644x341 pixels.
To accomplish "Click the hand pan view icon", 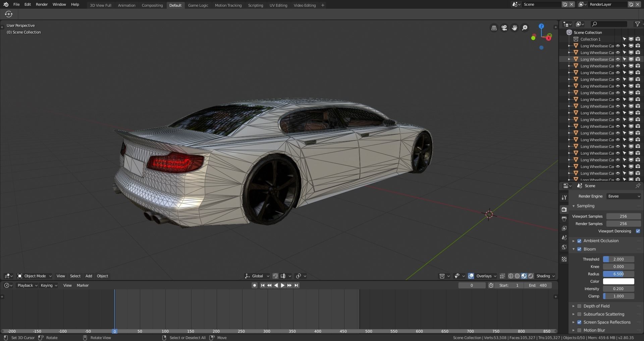I will pyautogui.click(x=515, y=28).
